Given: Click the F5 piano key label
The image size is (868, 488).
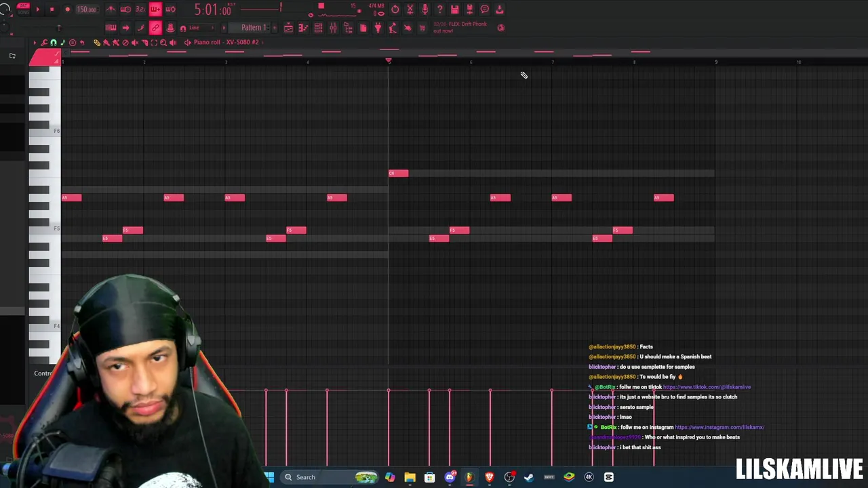Looking at the screenshot, I should (56, 228).
